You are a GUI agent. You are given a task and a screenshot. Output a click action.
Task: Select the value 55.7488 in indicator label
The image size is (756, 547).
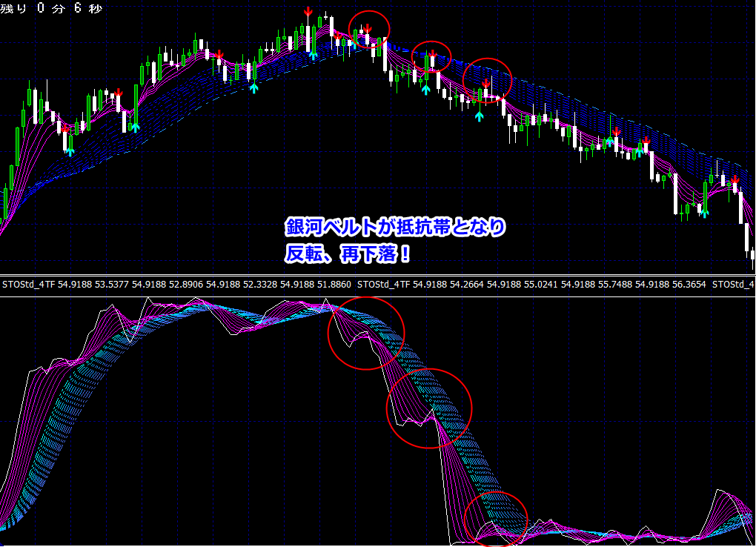tap(614, 285)
